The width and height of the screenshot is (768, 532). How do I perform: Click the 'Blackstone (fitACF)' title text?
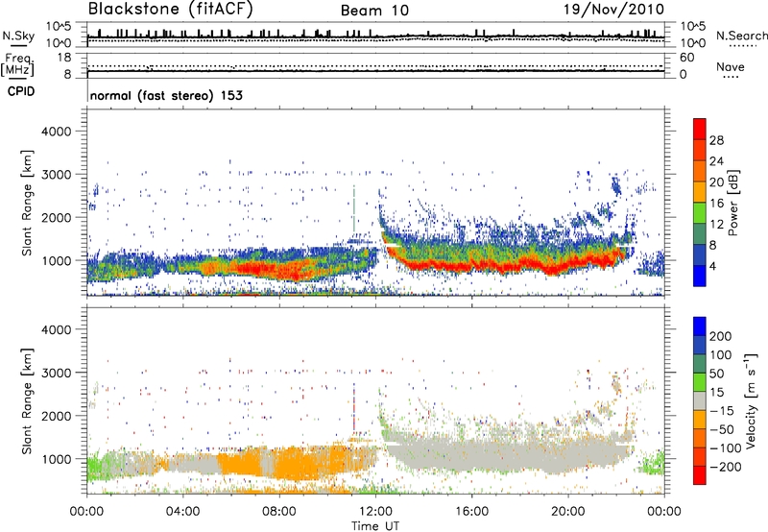coord(170,9)
